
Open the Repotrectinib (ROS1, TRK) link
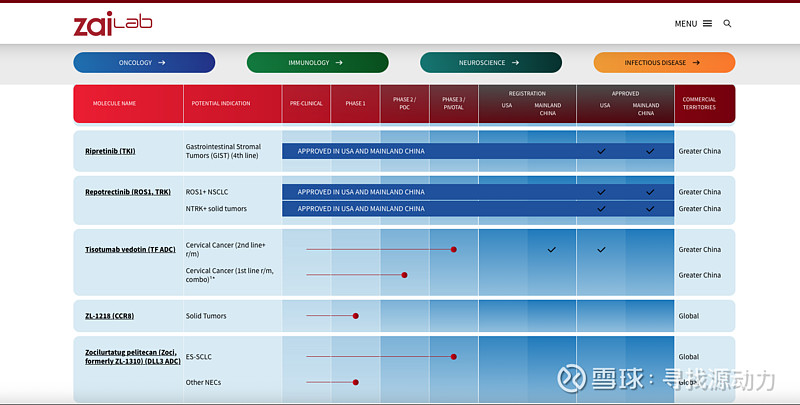128,192
